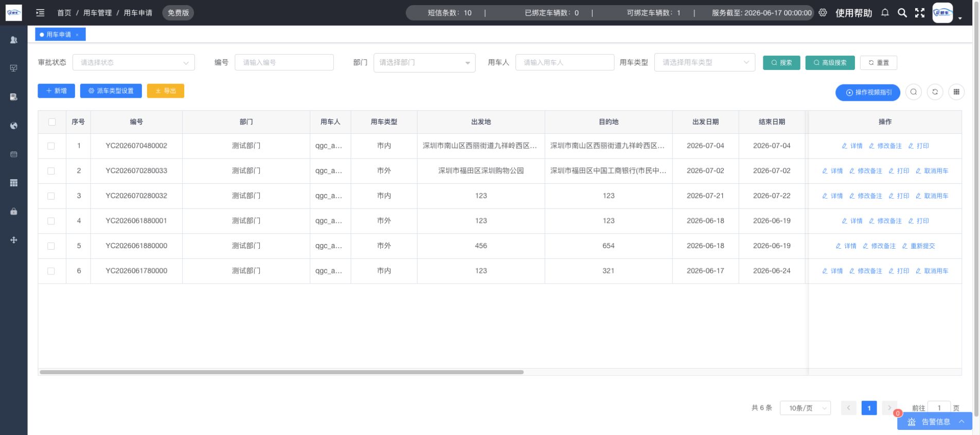Viewport: 980px width, 435px height.
Task: Click the 搜索 button
Action: coord(781,63)
